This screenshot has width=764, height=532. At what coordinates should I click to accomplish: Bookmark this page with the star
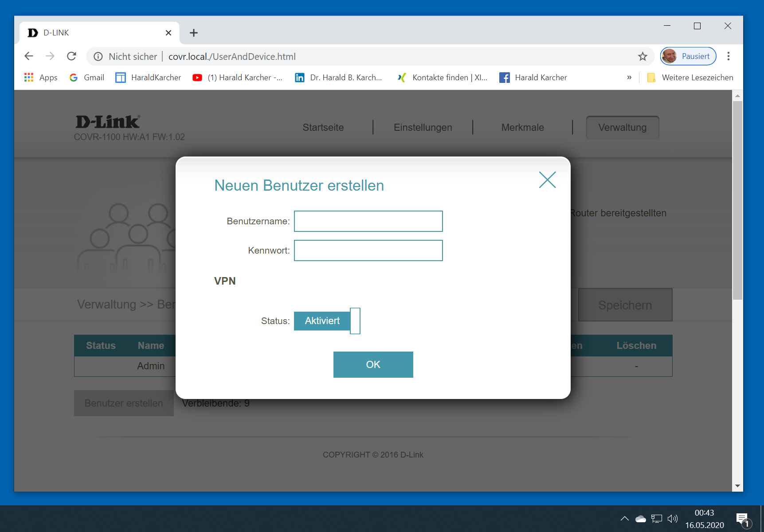(x=643, y=56)
